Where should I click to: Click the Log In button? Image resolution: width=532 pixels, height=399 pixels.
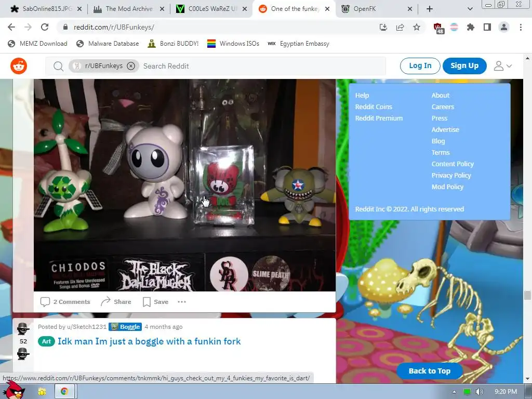(420, 66)
